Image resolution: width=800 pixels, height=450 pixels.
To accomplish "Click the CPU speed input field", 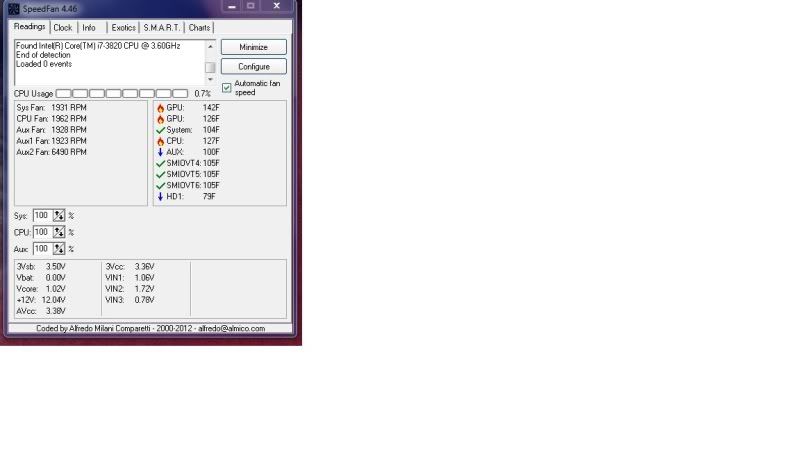I will click(43, 232).
